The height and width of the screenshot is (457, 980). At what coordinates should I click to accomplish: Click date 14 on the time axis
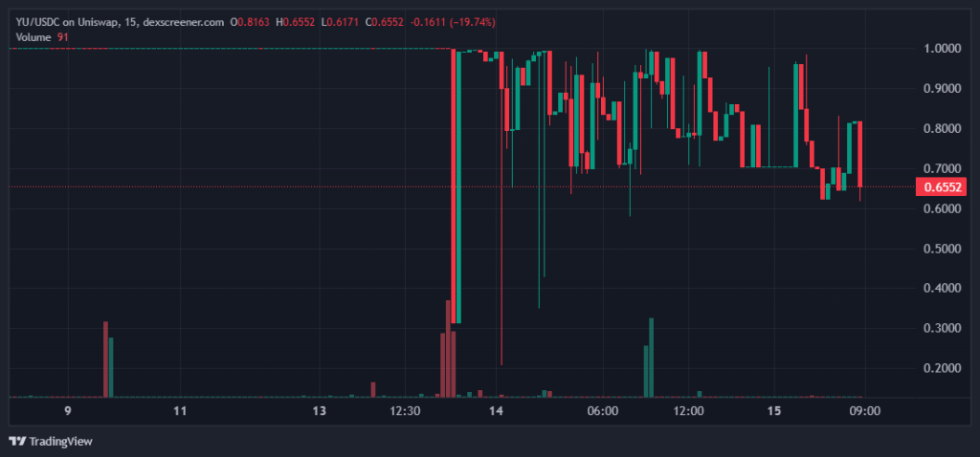click(496, 411)
